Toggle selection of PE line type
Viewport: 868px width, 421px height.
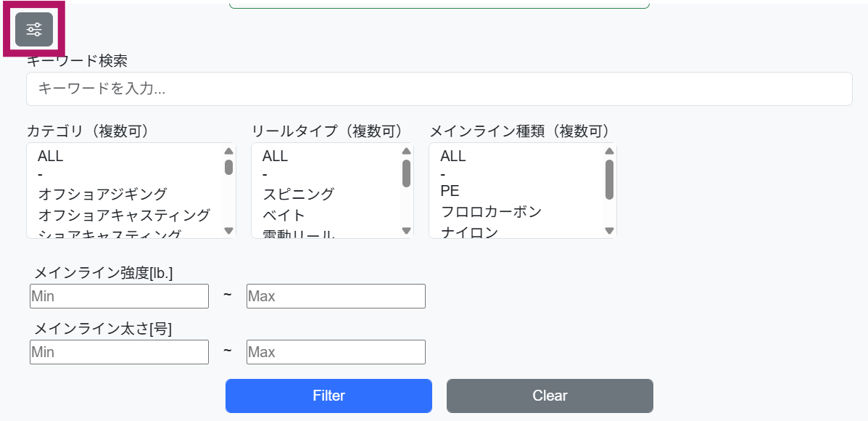(x=448, y=190)
